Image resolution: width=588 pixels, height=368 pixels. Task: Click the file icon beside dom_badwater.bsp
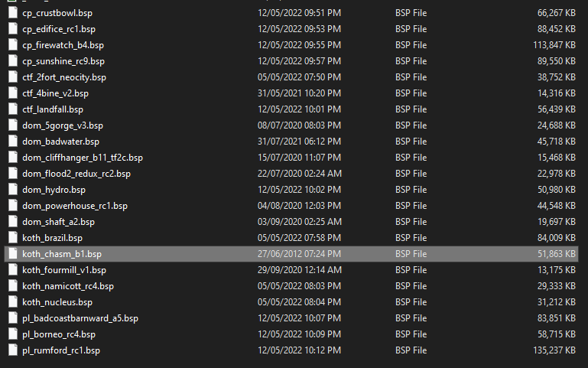click(13, 142)
